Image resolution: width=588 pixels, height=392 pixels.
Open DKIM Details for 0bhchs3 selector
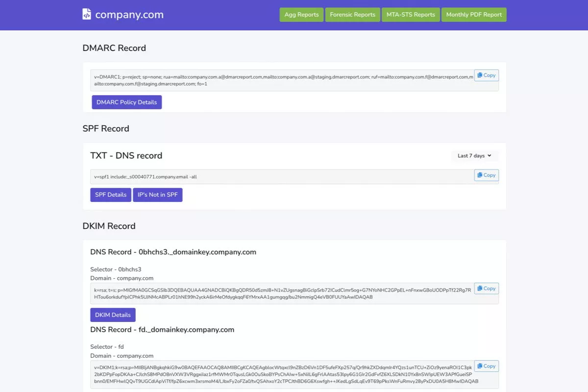(113, 315)
